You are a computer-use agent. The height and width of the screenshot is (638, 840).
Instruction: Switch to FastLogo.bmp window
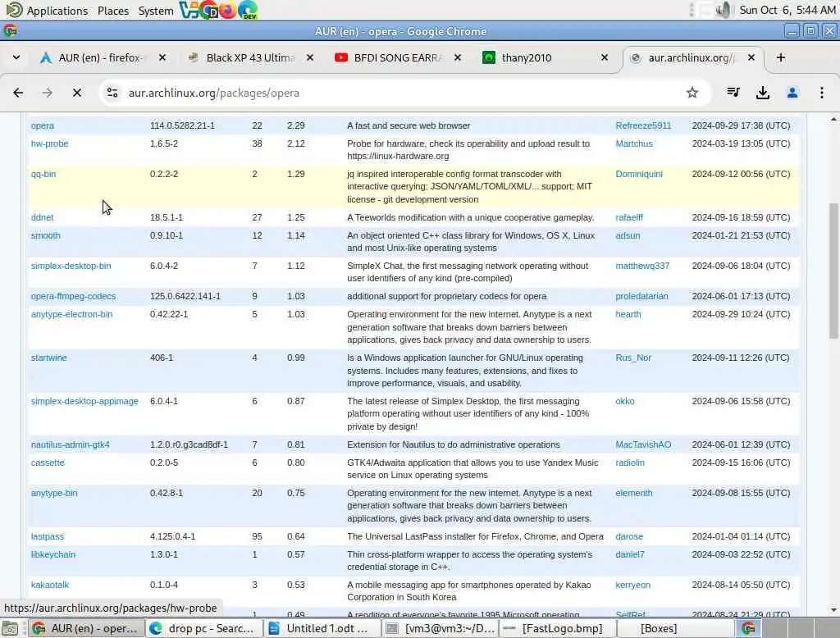[558, 628]
